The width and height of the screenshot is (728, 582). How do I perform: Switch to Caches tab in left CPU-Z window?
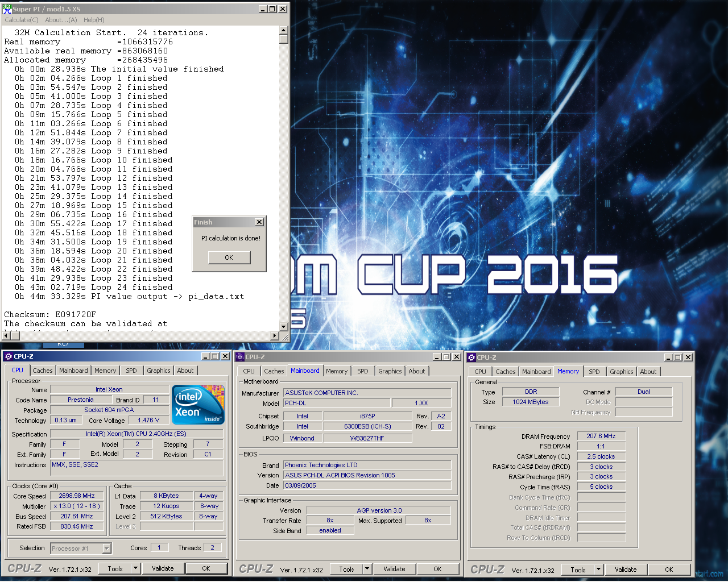43,371
